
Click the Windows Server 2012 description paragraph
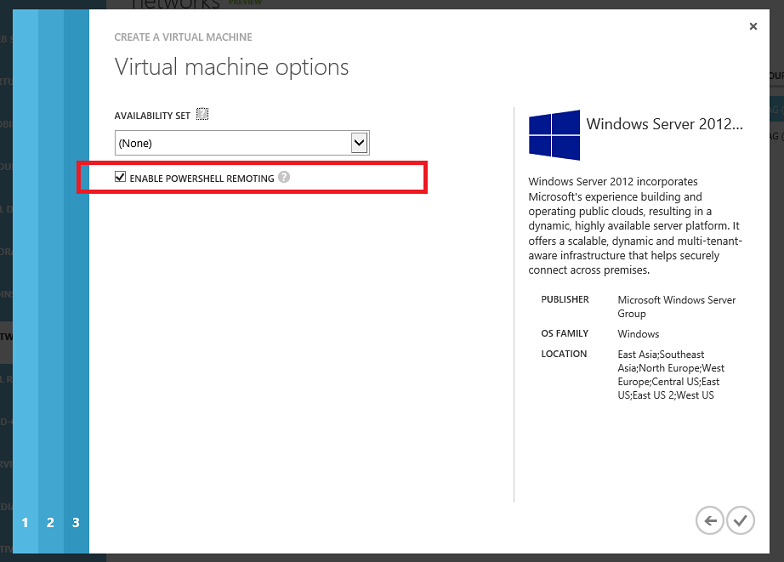point(635,226)
